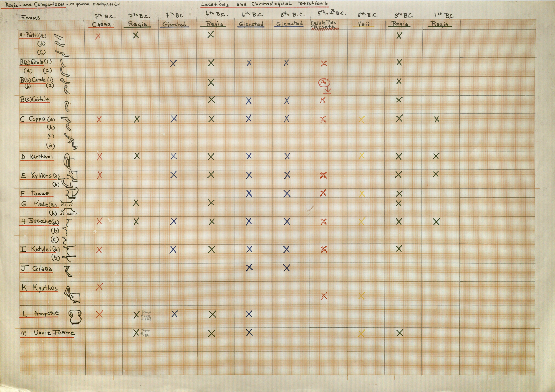Click the Casale Pian Roseto header
555x392 pixels.
tap(324, 25)
